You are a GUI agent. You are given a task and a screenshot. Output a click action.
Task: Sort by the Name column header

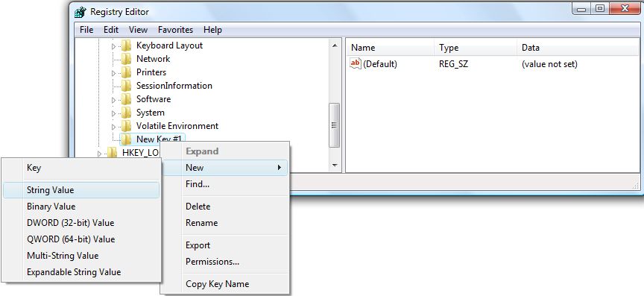[390, 48]
